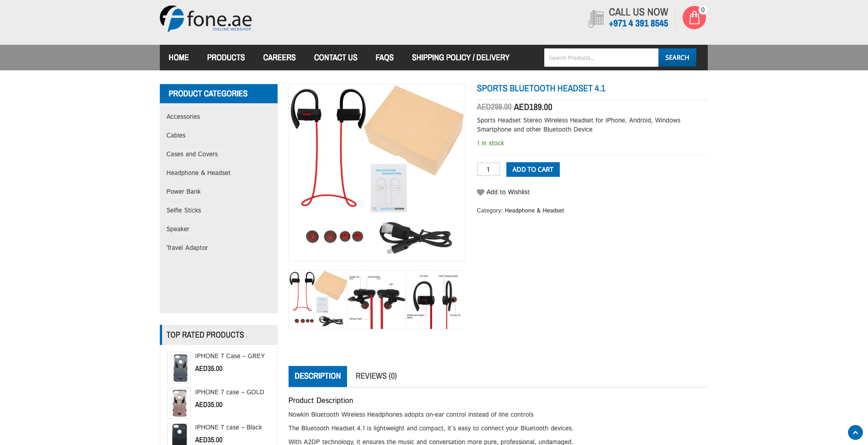868x445 pixels.
Task: Click the quantity input box
Action: [489, 170]
